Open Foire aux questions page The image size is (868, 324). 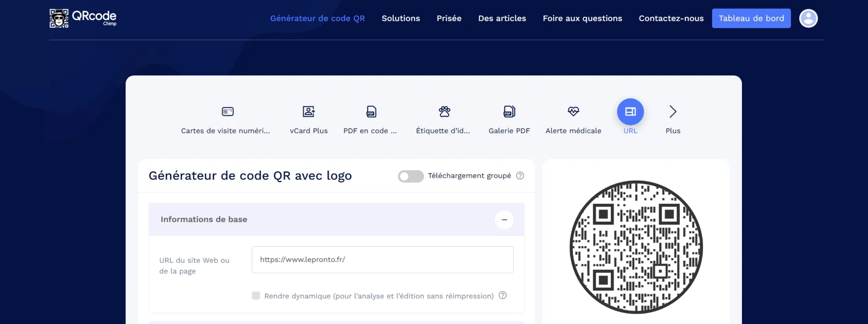coord(582,18)
